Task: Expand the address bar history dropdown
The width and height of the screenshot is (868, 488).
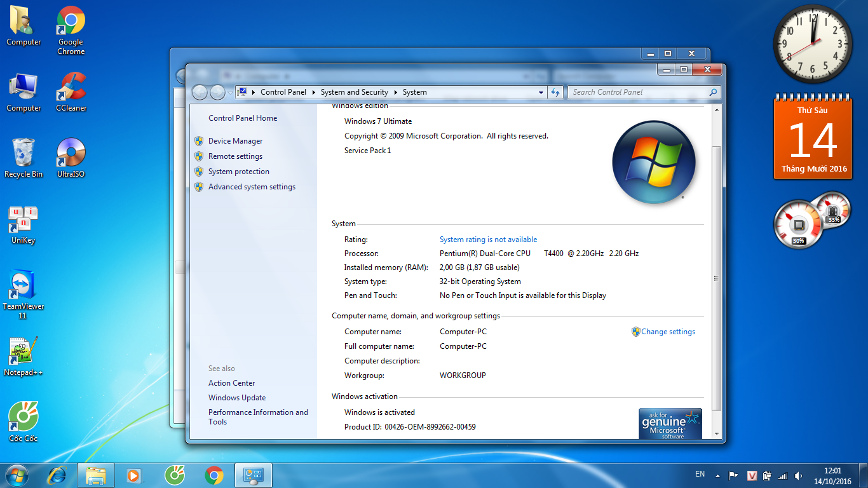Action: coord(541,92)
